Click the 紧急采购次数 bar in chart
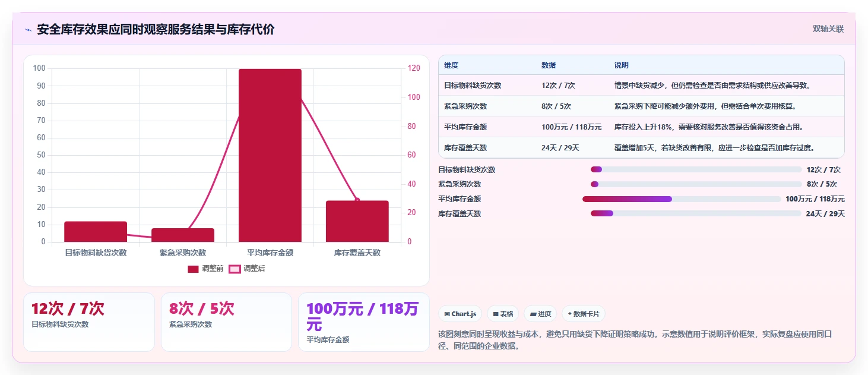The image size is (868, 375). click(183, 235)
